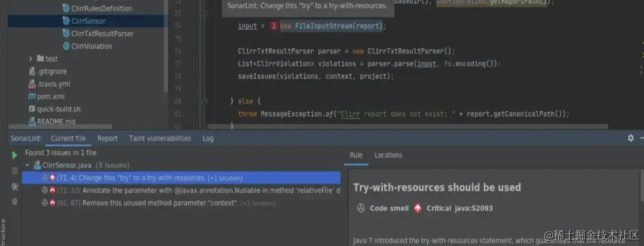Expand the test folder
Image resolution: width=644 pixels, height=246 pixels.
click(30, 58)
